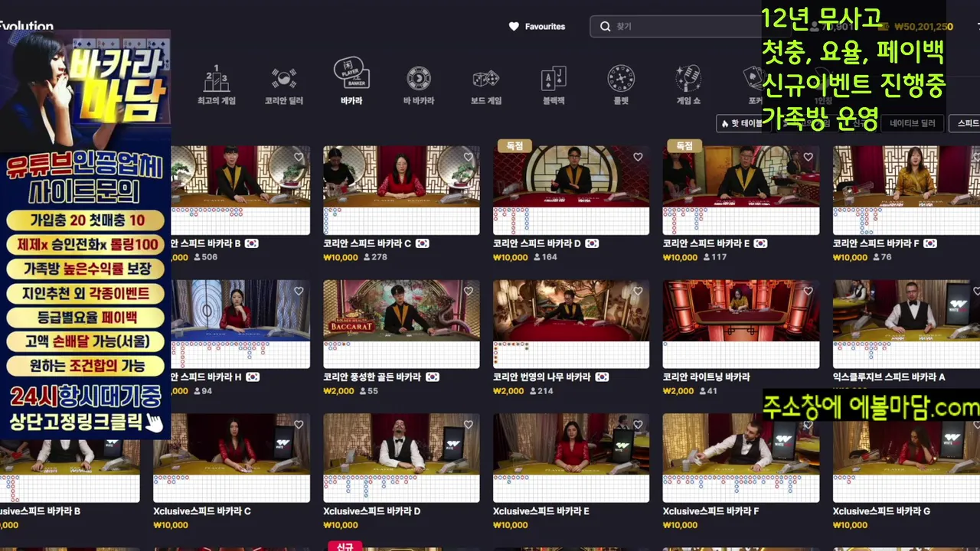Open the 코리안 스피드 바카라 F table thumbnail
Image resolution: width=980 pixels, height=551 pixels.
906,191
